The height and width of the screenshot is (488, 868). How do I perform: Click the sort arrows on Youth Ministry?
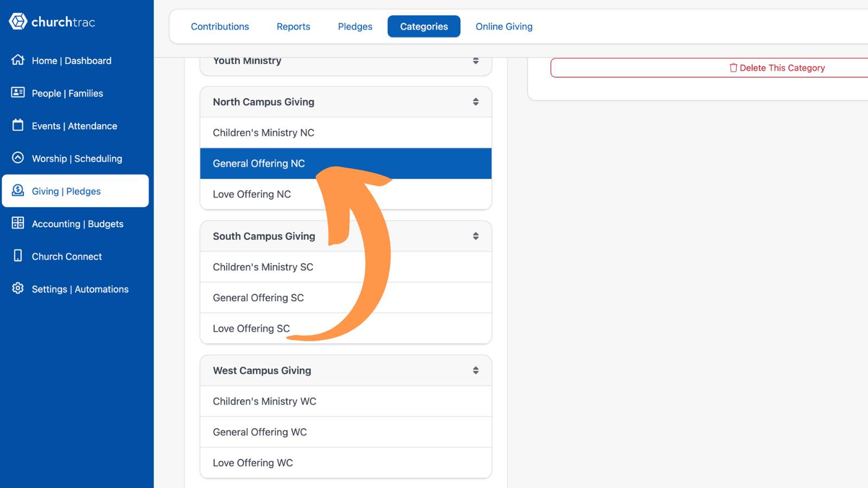pyautogui.click(x=476, y=61)
